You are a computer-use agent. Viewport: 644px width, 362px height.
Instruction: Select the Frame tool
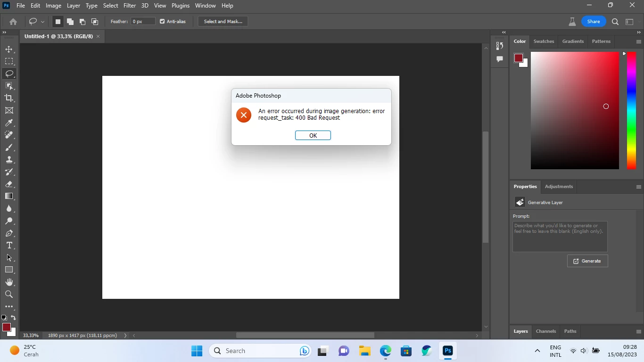click(x=9, y=110)
